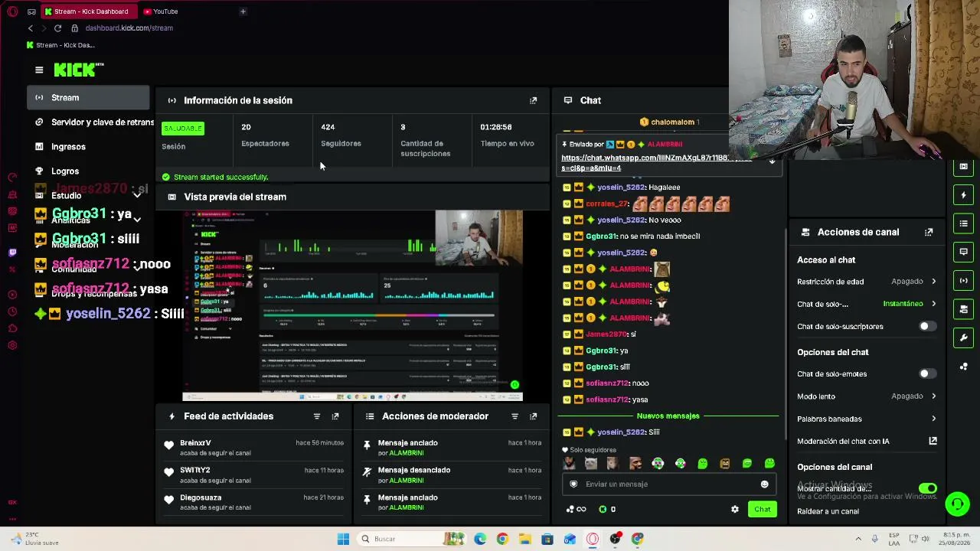Pop out the Acciones de moderador panel
The width and height of the screenshot is (980, 551).
(x=534, y=416)
